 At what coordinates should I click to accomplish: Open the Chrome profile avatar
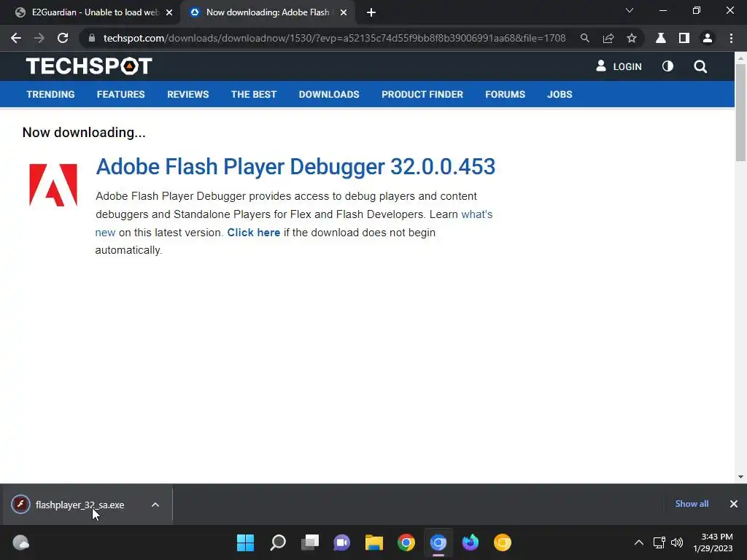coord(708,38)
